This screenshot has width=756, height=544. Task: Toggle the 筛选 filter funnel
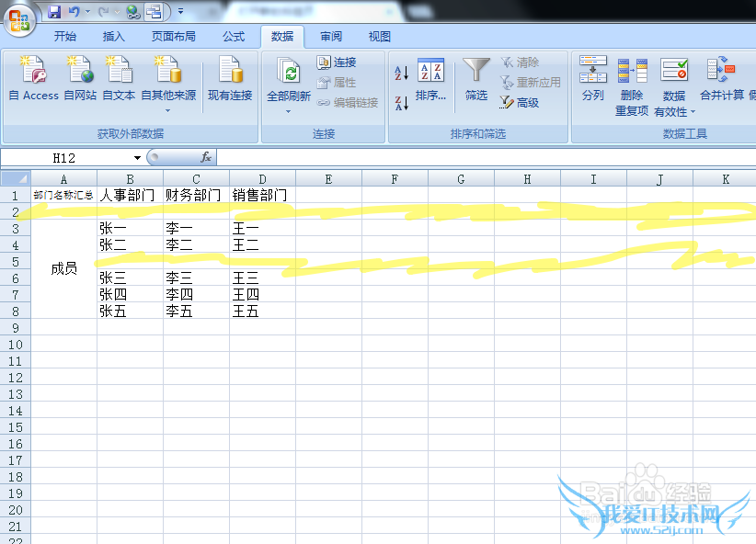tap(476, 79)
